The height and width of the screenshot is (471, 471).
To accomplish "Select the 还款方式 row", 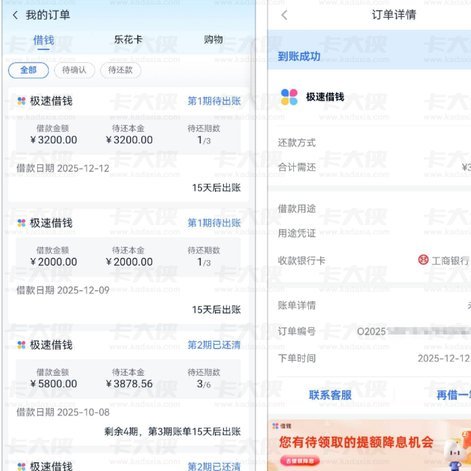I will [369, 143].
